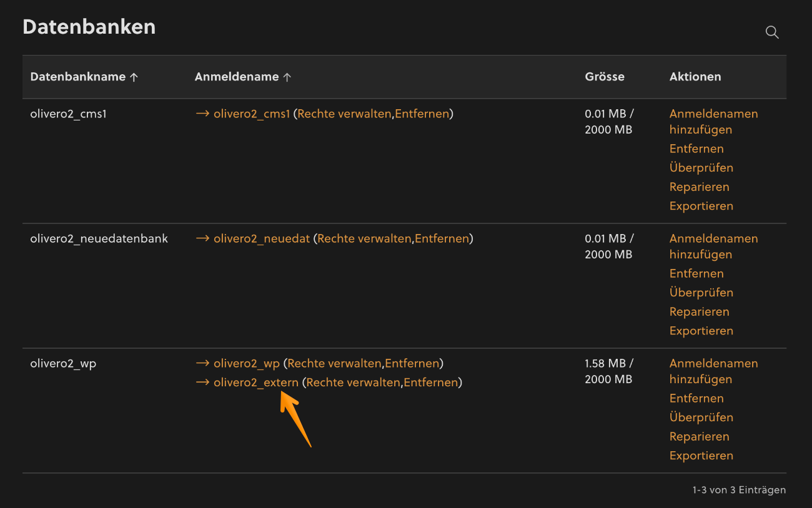Click Überprüfen for olivero2_wp database
Screen dimensions: 812x508
point(701,418)
